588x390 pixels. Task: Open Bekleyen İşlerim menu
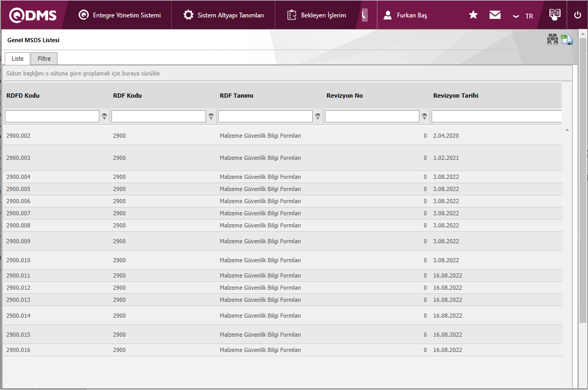(317, 15)
